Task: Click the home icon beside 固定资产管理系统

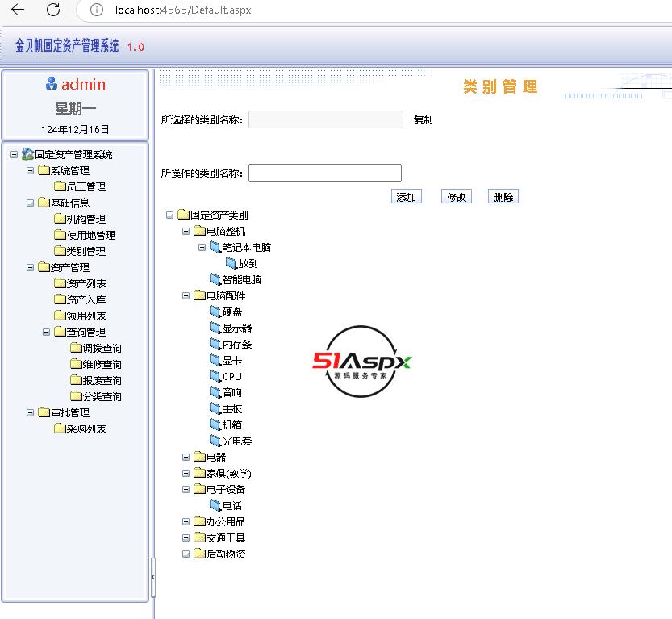Action: [x=27, y=154]
